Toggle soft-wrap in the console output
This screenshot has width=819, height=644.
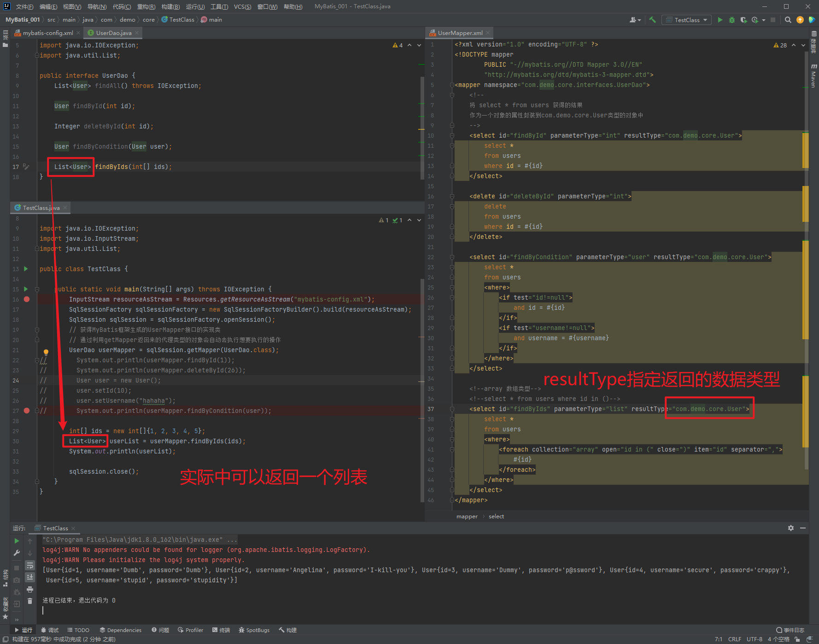click(x=30, y=565)
